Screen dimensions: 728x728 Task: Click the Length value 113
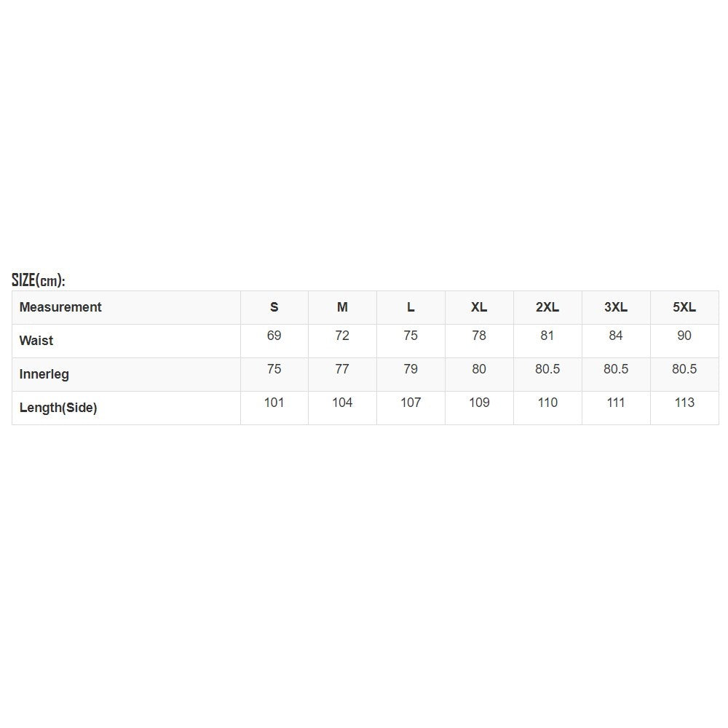tap(684, 402)
